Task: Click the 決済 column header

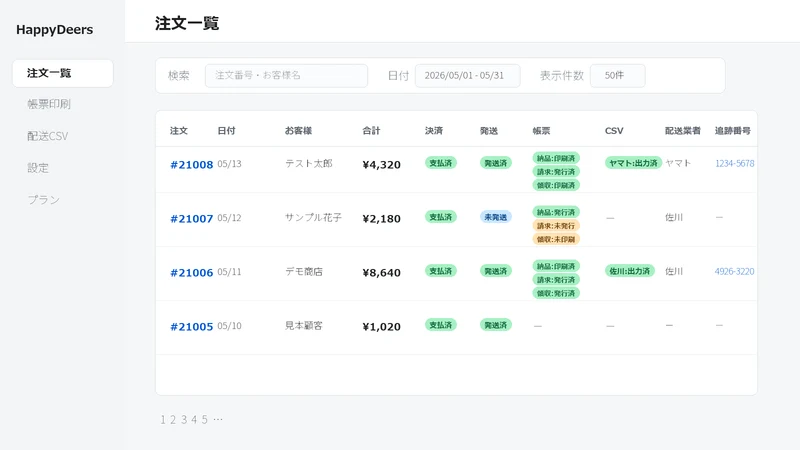Action: point(434,131)
